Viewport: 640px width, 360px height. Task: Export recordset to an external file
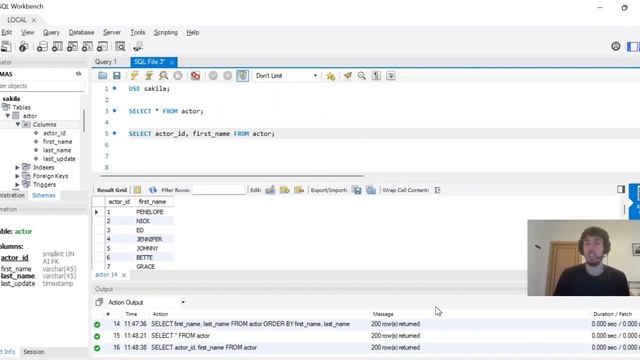point(357,190)
